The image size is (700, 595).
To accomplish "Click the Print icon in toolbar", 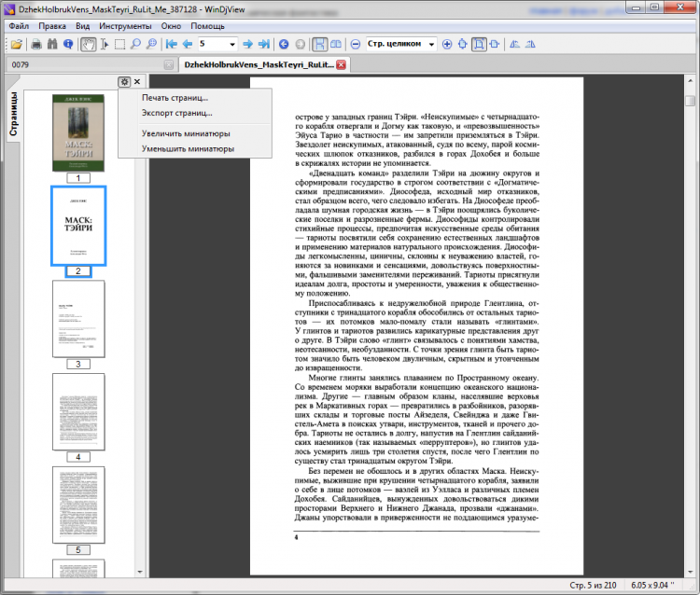I will click(x=36, y=44).
